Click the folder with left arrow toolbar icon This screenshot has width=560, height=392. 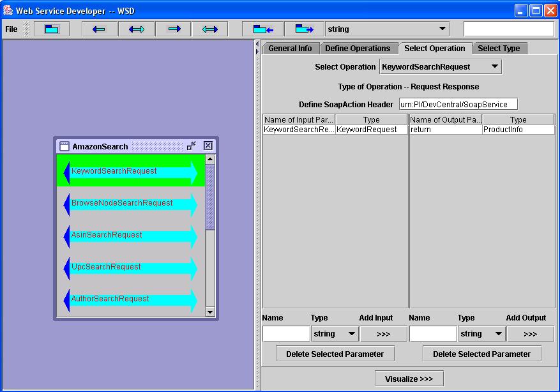click(263, 29)
